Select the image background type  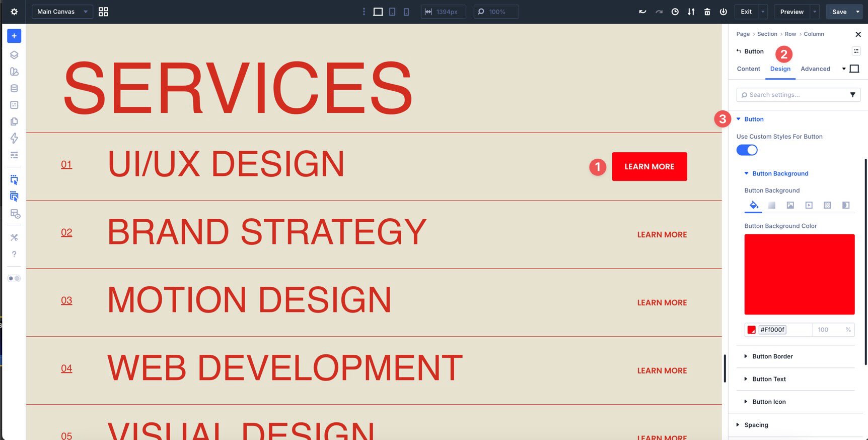tap(790, 205)
